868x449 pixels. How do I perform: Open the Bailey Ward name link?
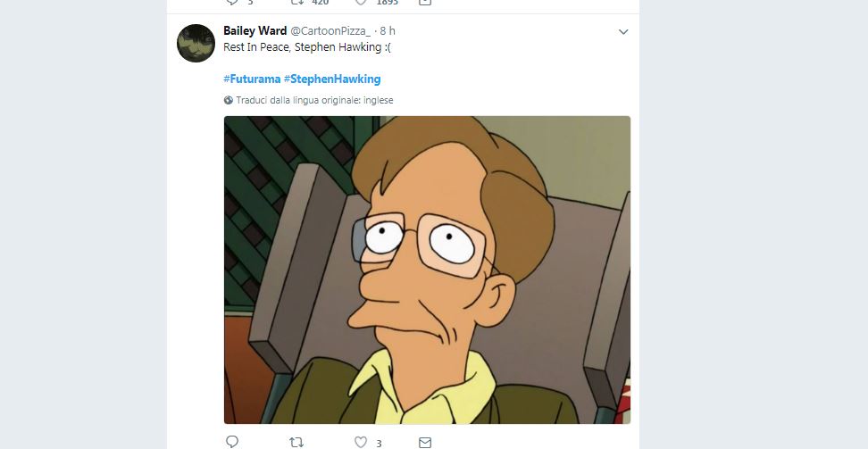click(x=255, y=31)
